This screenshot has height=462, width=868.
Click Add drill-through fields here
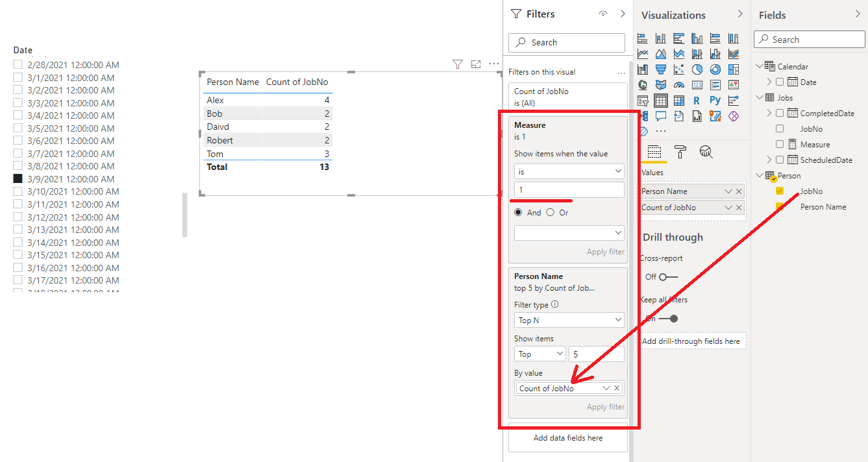point(691,341)
